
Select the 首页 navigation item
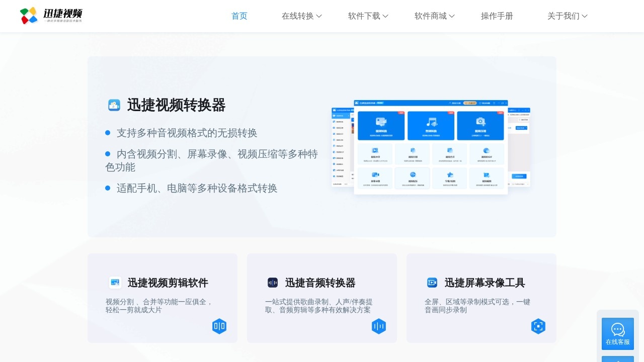pyautogui.click(x=239, y=16)
